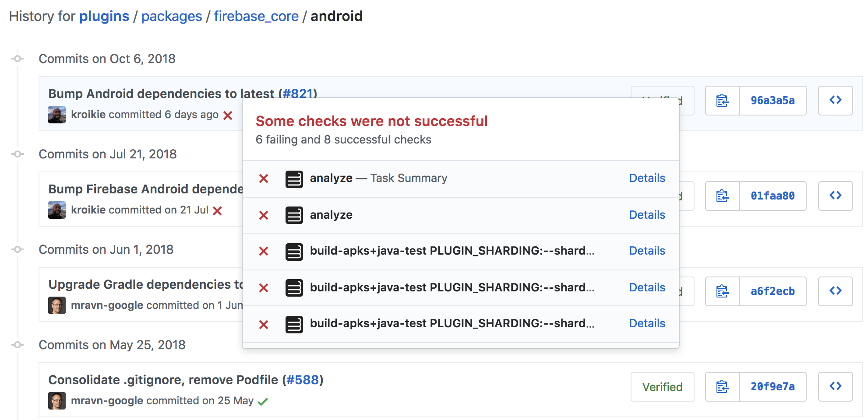Browse repository at commit 20f9e7a
The width and height of the screenshot is (868, 420).
tap(835, 387)
